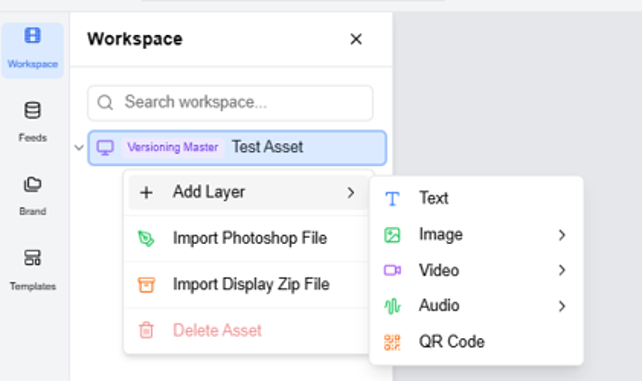Open the Workspace sidebar tab
The width and height of the screenshot is (642, 381).
point(32,50)
